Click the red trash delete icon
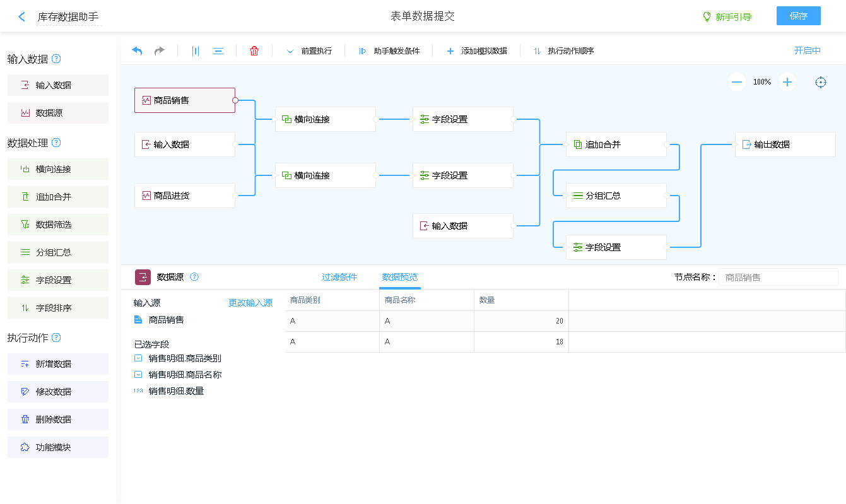 [254, 51]
